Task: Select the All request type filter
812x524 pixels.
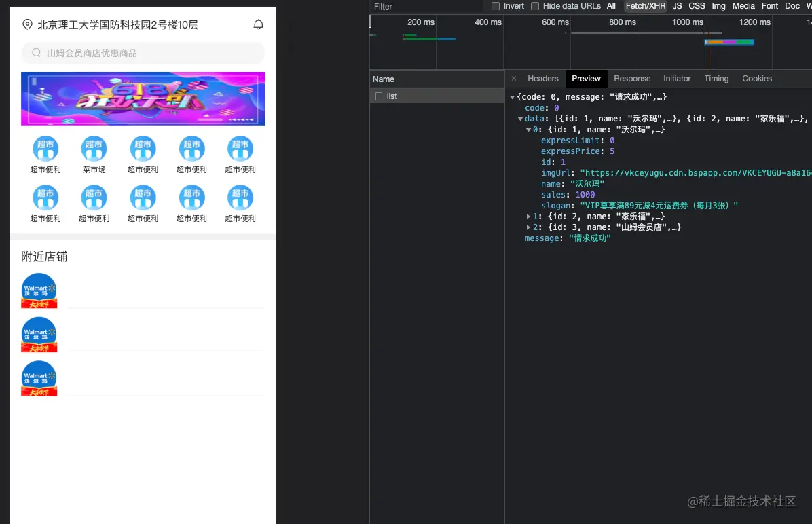Action: coord(611,6)
